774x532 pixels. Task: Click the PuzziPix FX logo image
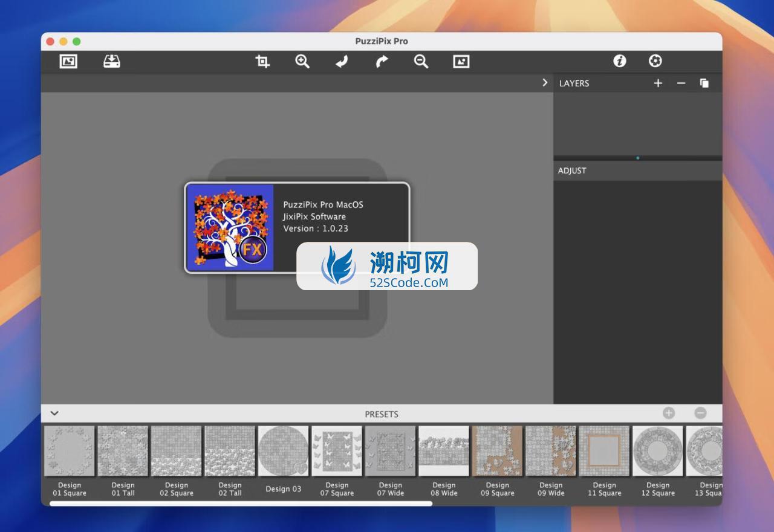click(230, 227)
